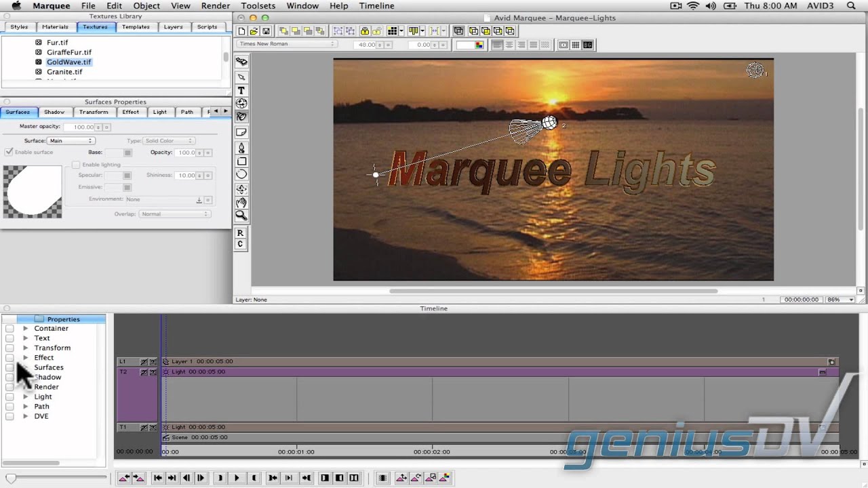Viewport: 868px width, 488px height.
Task: Expand the Path property triangle
Action: tap(25, 407)
